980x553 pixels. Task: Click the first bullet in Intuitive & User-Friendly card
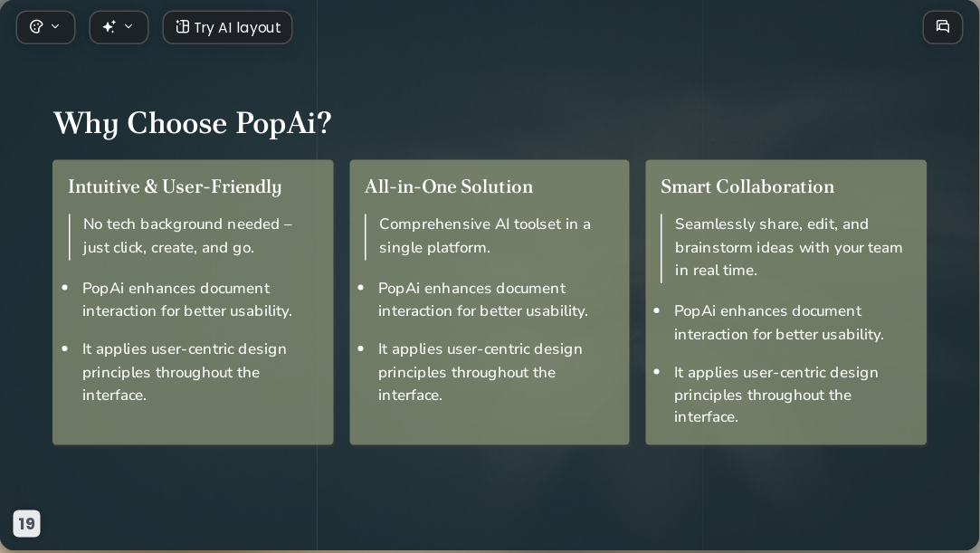[187, 300]
